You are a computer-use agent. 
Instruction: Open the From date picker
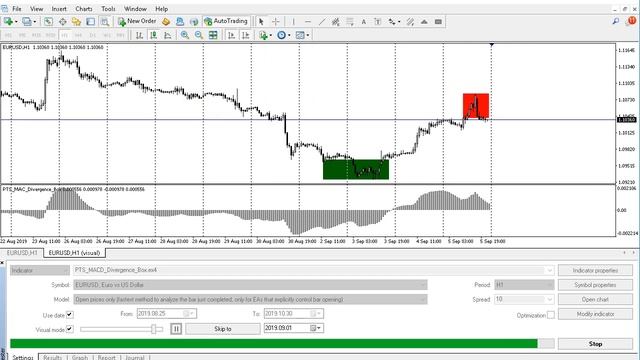167,313
